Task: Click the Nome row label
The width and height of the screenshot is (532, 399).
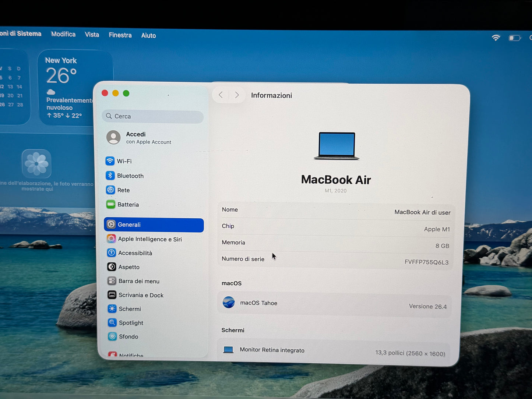Action: pos(230,209)
